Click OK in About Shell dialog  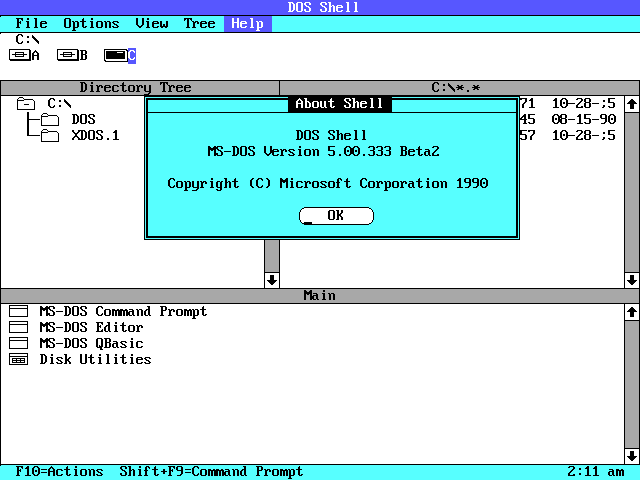pos(336,216)
